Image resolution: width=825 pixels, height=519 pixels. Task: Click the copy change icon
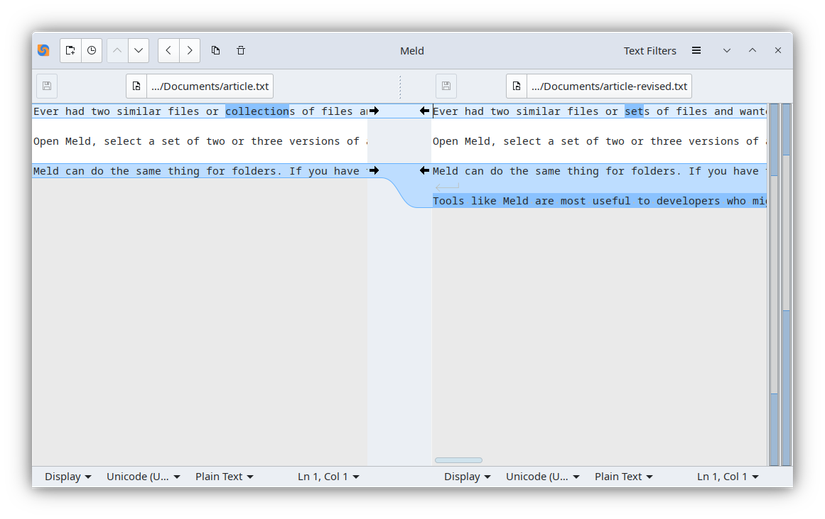click(215, 51)
